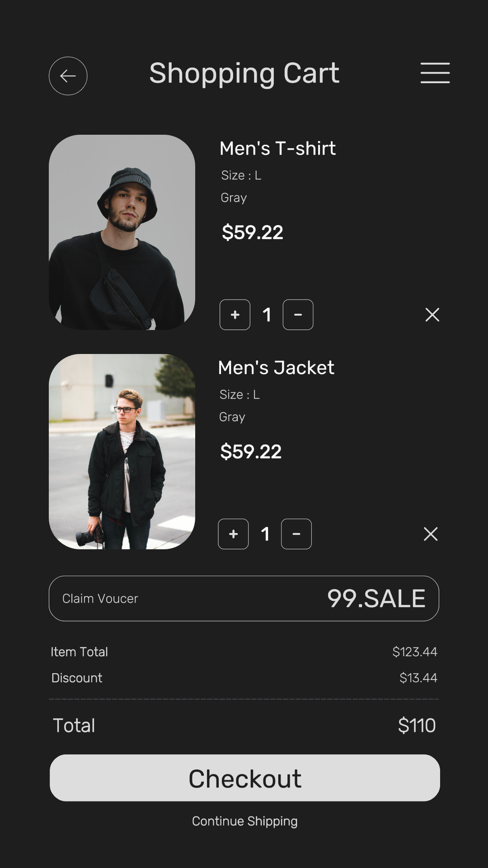Increase Men's T-shirt quantity
Image resolution: width=488 pixels, height=868 pixels.
click(x=235, y=315)
